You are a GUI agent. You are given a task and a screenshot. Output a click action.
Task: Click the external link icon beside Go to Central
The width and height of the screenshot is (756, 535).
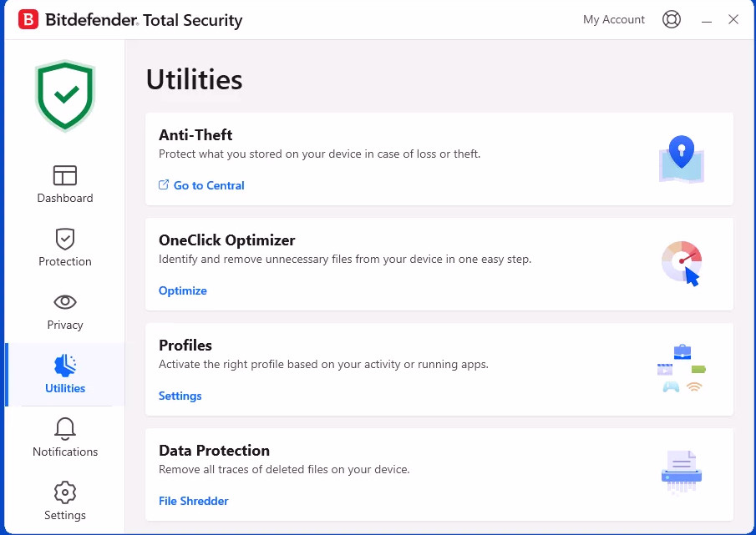pos(164,184)
